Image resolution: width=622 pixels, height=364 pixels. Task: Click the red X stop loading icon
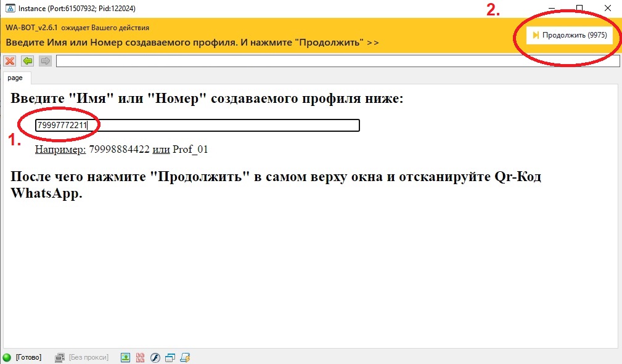10,61
